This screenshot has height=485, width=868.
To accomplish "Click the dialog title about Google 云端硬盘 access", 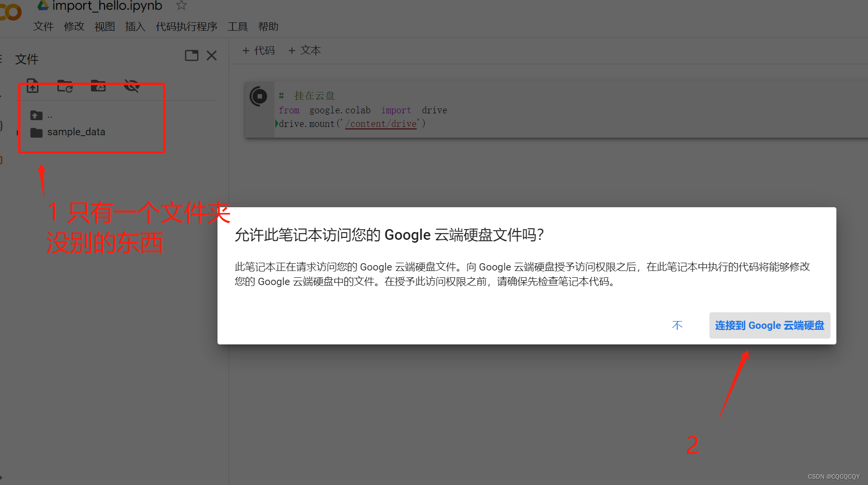I will point(389,234).
